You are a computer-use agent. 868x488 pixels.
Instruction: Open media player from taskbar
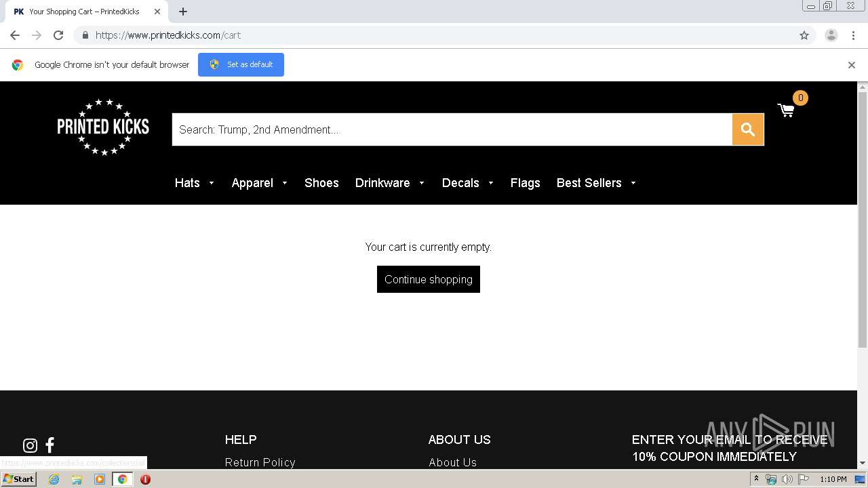point(100,479)
